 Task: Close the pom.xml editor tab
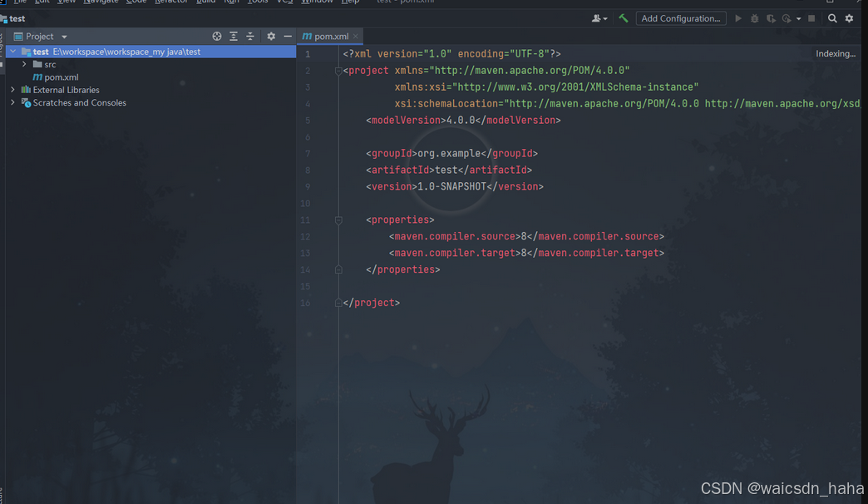pyautogui.click(x=356, y=36)
